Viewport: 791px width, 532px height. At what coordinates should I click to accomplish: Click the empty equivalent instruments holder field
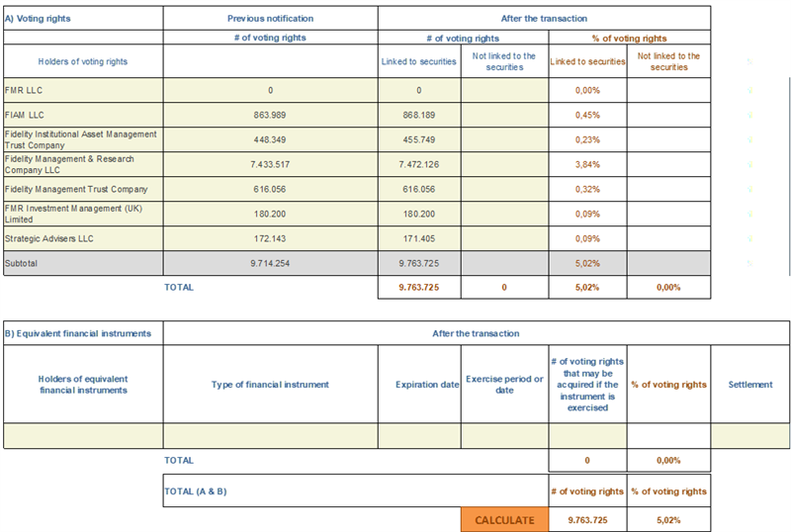pyautogui.click(x=83, y=435)
